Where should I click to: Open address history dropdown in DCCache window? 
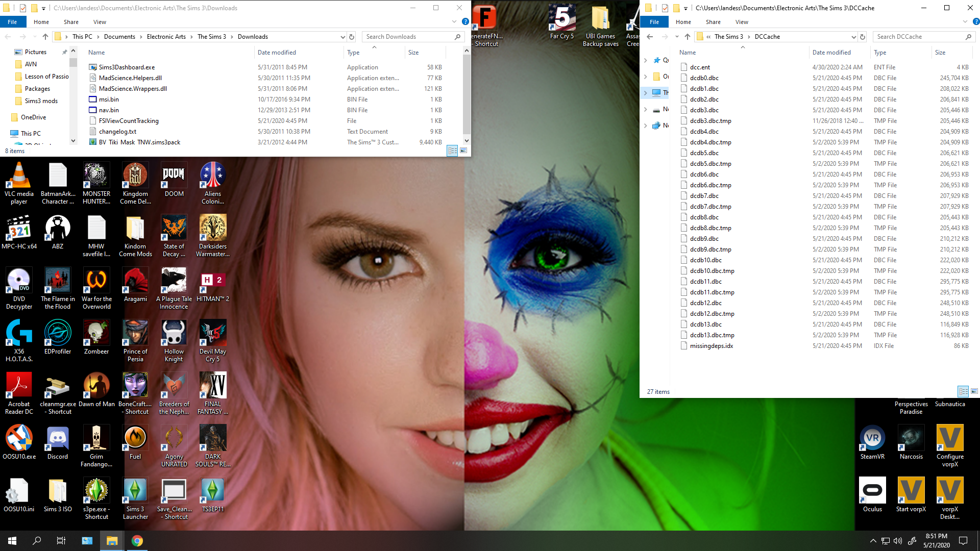click(x=853, y=37)
